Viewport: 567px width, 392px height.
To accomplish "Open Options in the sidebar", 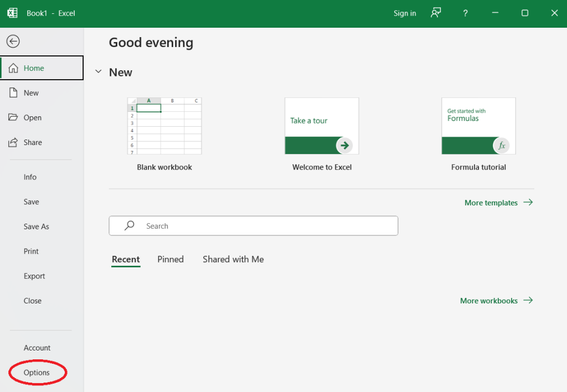I will 37,373.
